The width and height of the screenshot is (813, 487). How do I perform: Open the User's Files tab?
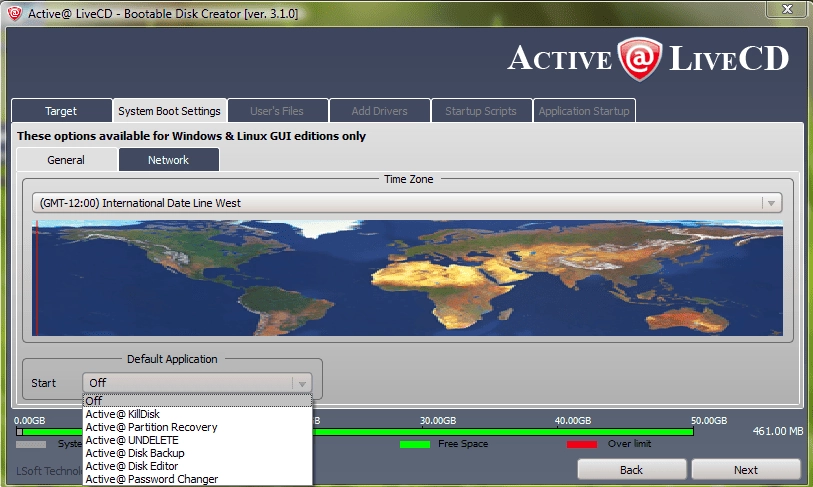tap(277, 110)
